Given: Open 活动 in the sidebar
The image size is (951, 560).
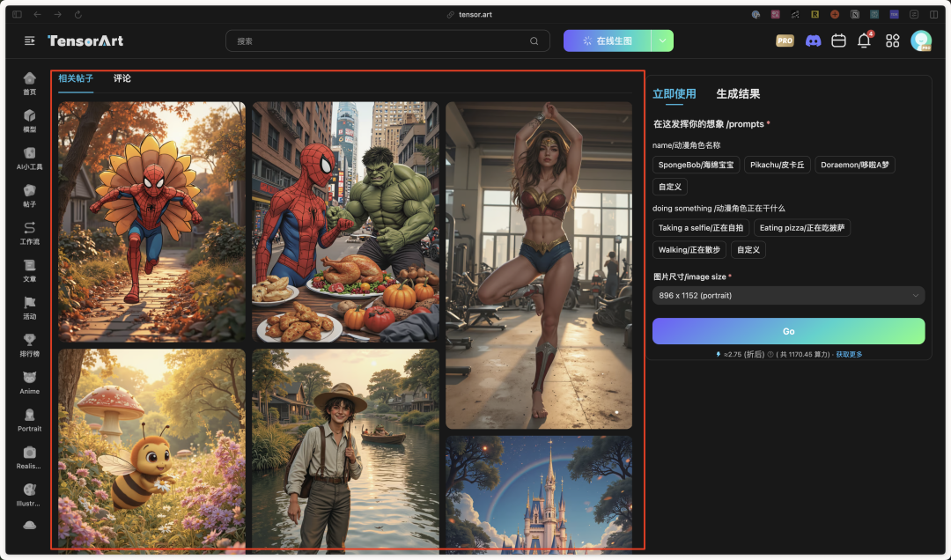Looking at the screenshot, I should [x=29, y=308].
